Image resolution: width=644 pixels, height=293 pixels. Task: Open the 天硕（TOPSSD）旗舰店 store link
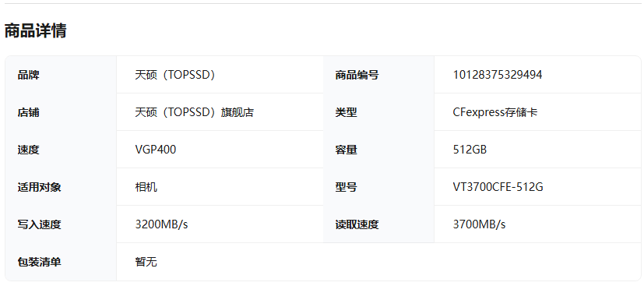(194, 112)
